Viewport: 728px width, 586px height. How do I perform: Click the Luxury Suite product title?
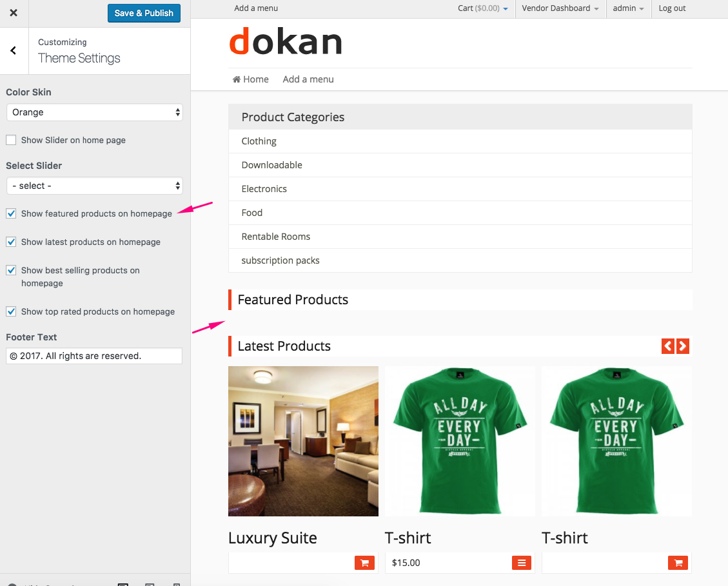point(273,538)
